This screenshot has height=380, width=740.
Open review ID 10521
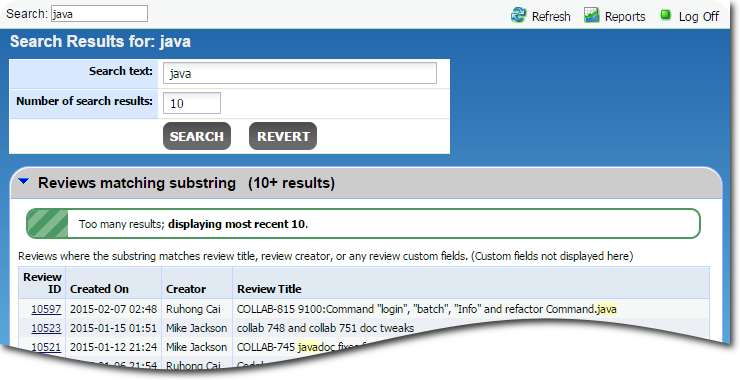click(x=46, y=347)
